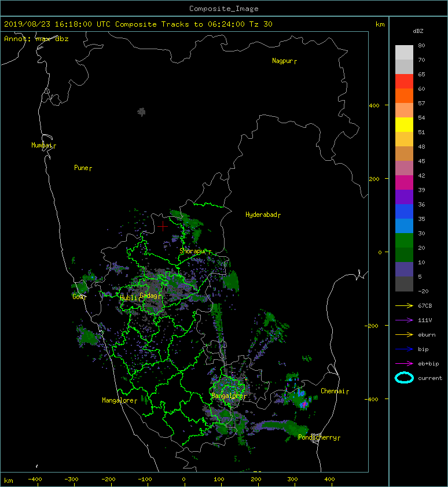This screenshot has height=487, width=448.
Task: Click the magenta eb+bip arrow in legend
Action: [404, 364]
